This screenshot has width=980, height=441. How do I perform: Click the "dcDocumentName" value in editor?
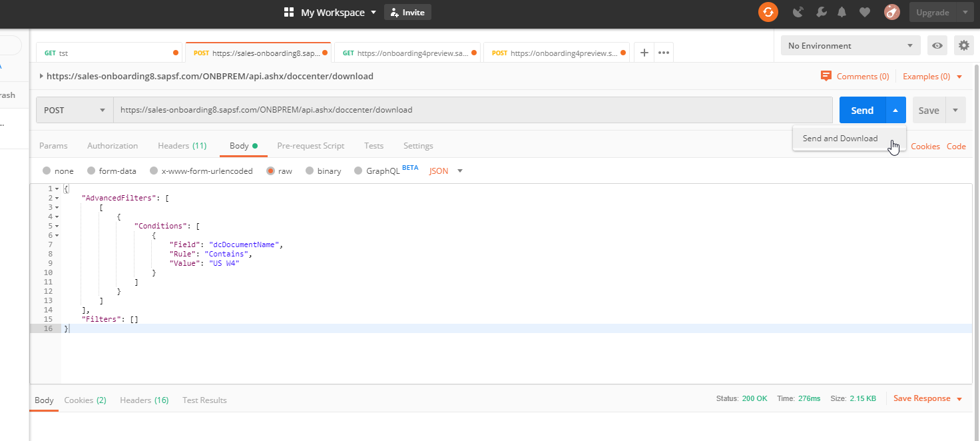244,244
